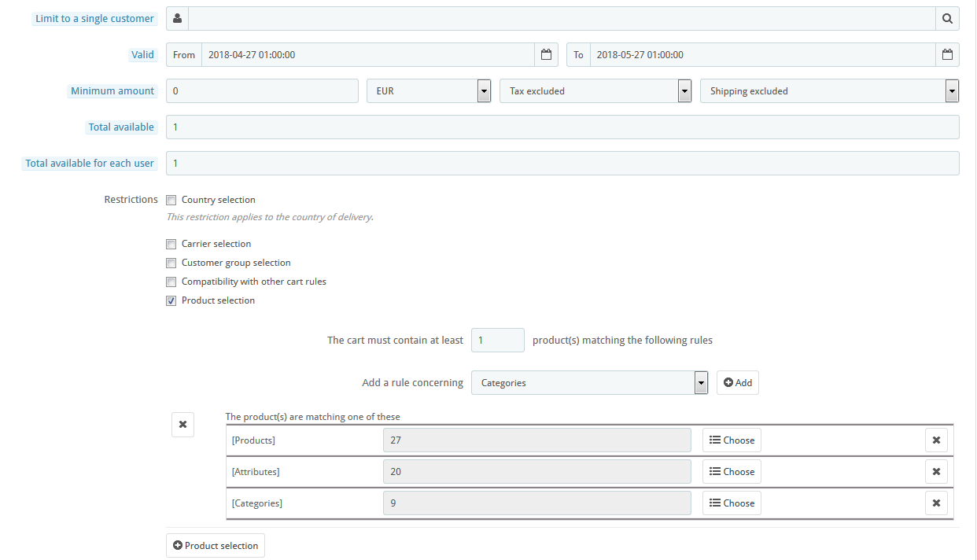Enable the Country selection restriction
The image size is (977, 560).
tap(171, 201)
